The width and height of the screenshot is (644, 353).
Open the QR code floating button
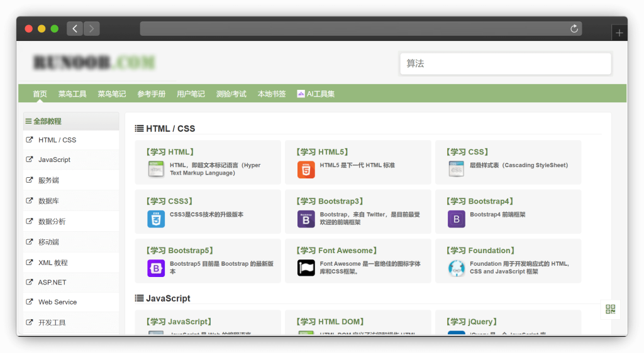[x=610, y=309]
